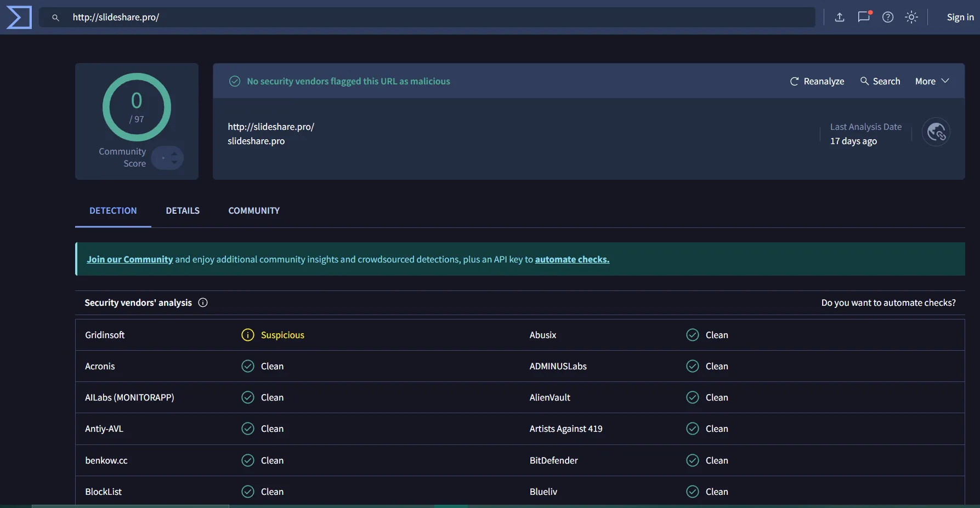Click the upload file icon
This screenshot has width=980, height=508.
840,18
